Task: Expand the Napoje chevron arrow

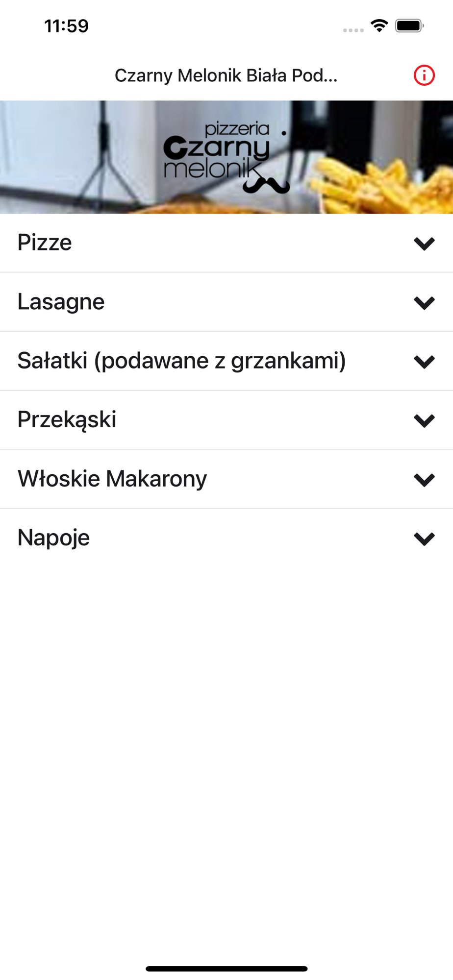Action: 424,539
